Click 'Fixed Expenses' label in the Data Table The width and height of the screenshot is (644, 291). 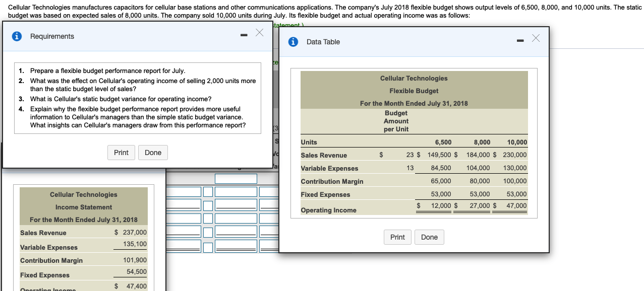point(325,194)
